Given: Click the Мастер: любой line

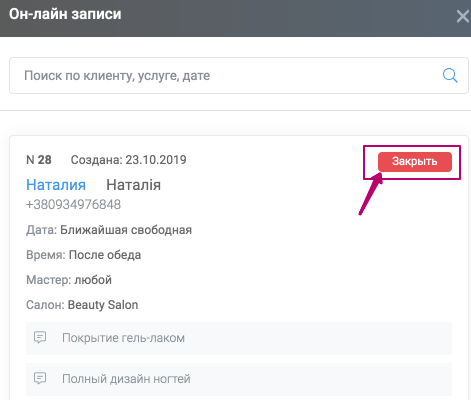Looking at the screenshot, I should pos(69,280).
